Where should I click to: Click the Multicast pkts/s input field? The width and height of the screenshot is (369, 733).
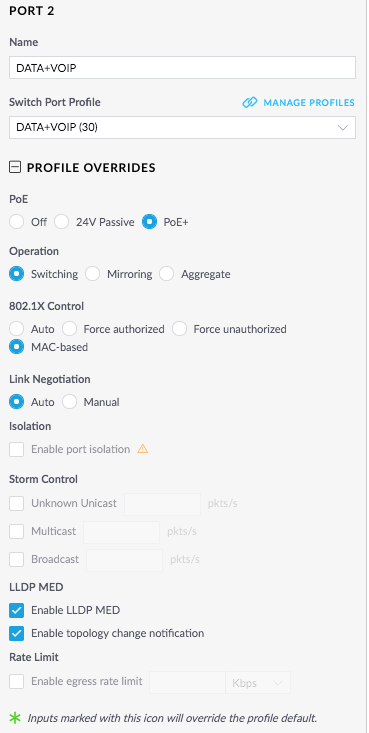pos(122,532)
